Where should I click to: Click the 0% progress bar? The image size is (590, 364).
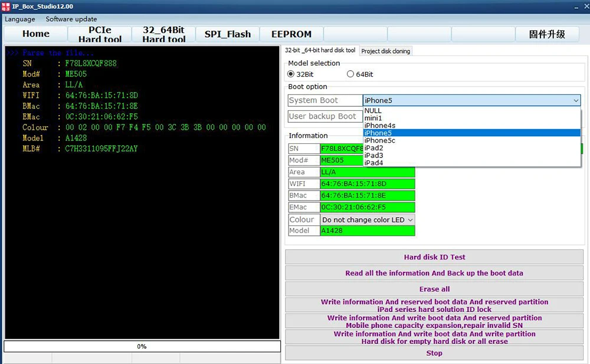pos(142,346)
